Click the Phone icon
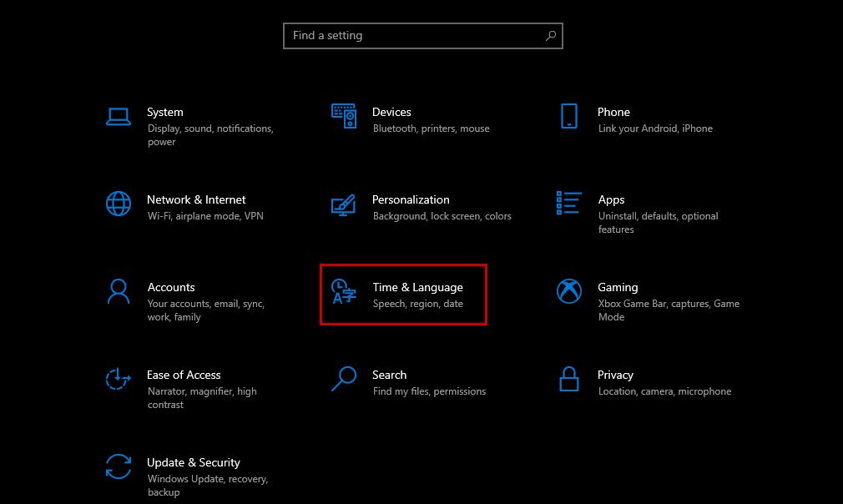This screenshot has height=504, width=843. (x=569, y=116)
